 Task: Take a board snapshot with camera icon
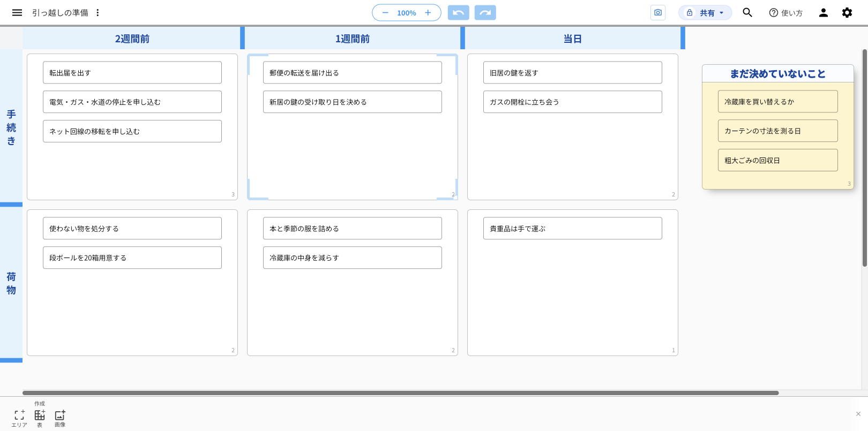658,12
